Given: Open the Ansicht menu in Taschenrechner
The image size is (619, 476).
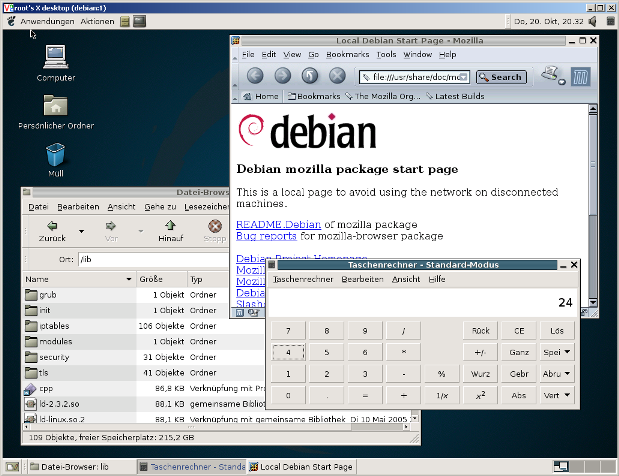Looking at the screenshot, I should 406,279.
